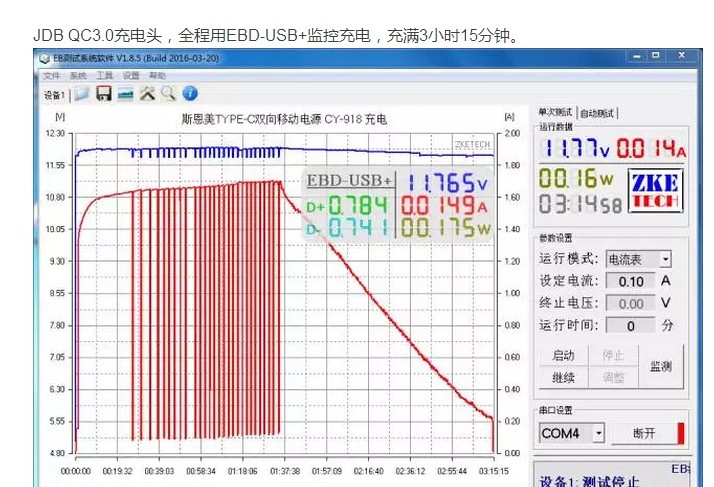Click the chart image toolbar icon
Screen dimensions: 714x487
(125, 94)
